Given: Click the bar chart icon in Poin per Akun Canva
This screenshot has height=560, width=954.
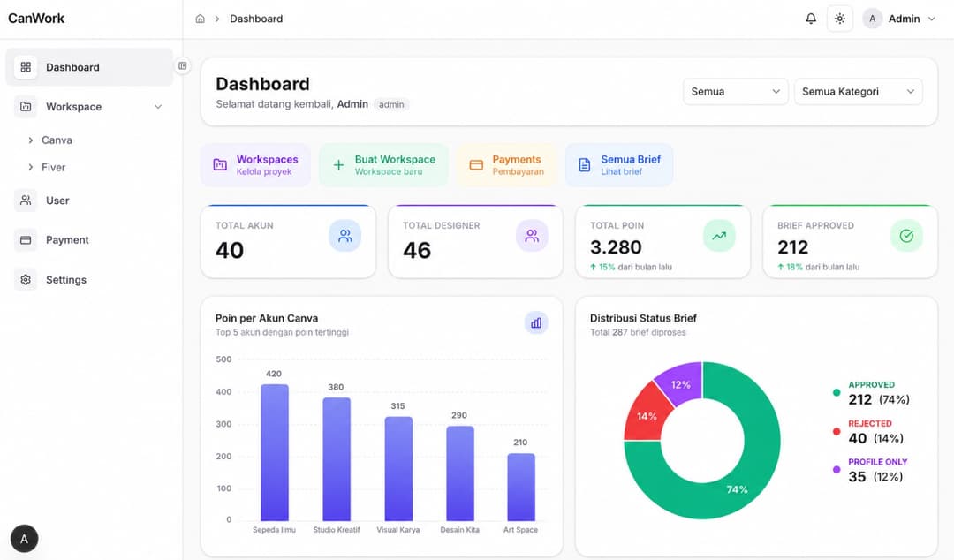Looking at the screenshot, I should coord(536,322).
